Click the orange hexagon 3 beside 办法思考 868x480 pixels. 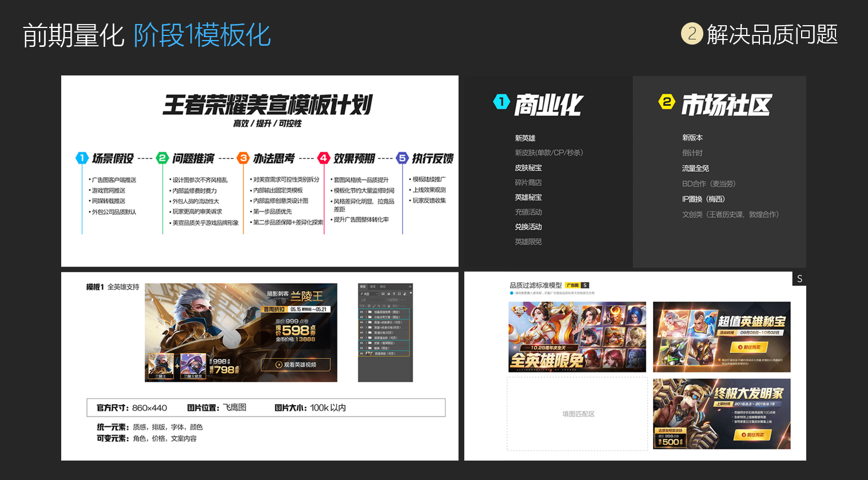(244, 158)
